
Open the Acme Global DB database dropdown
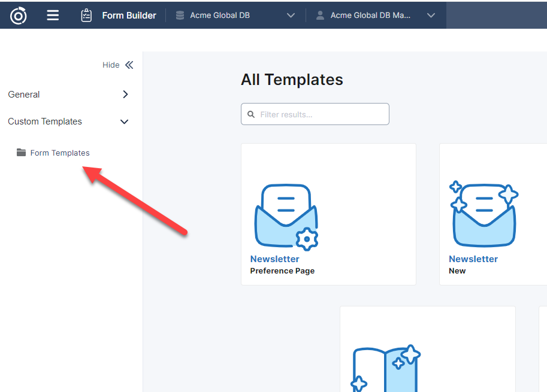pos(291,16)
